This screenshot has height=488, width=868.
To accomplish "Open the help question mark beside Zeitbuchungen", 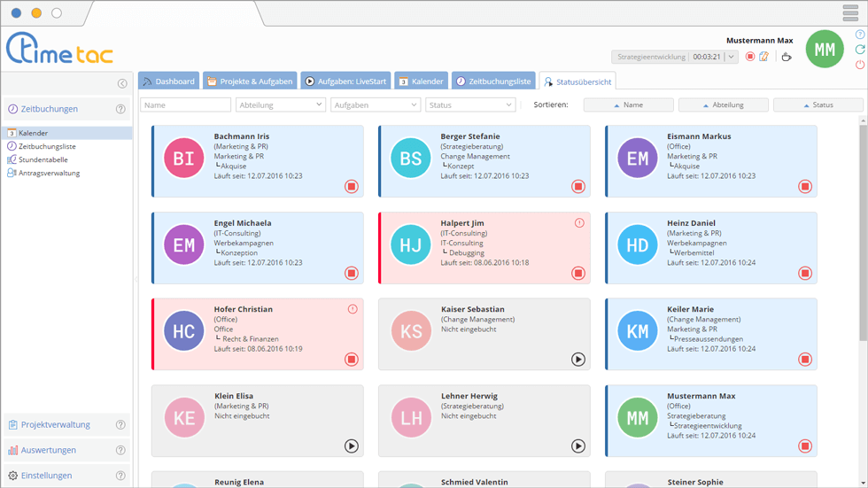I will [120, 109].
